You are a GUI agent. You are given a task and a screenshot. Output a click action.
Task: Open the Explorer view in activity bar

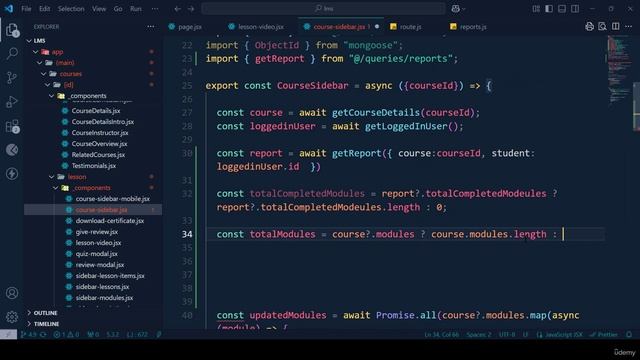pyautogui.click(x=12, y=30)
